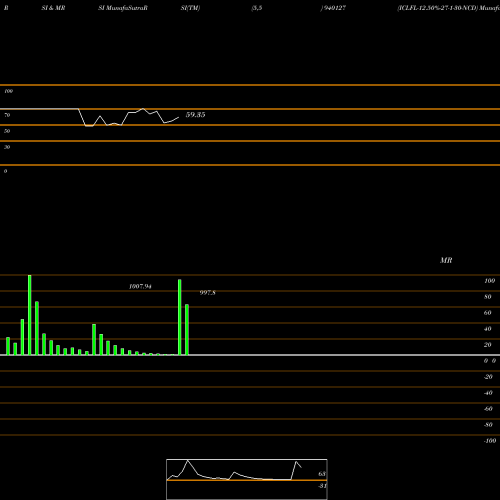Click the MR right axis label 20
Image resolution: width=500 pixels, height=500 pixels.
click(x=488, y=345)
